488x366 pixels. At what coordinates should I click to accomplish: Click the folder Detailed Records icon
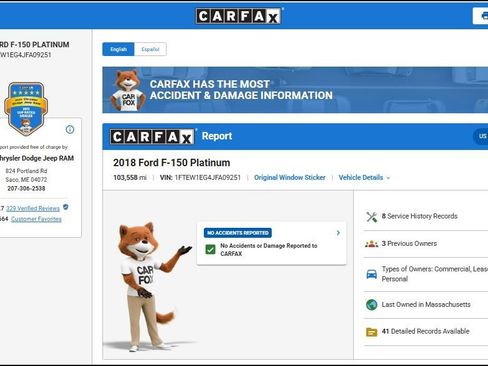coord(372,332)
